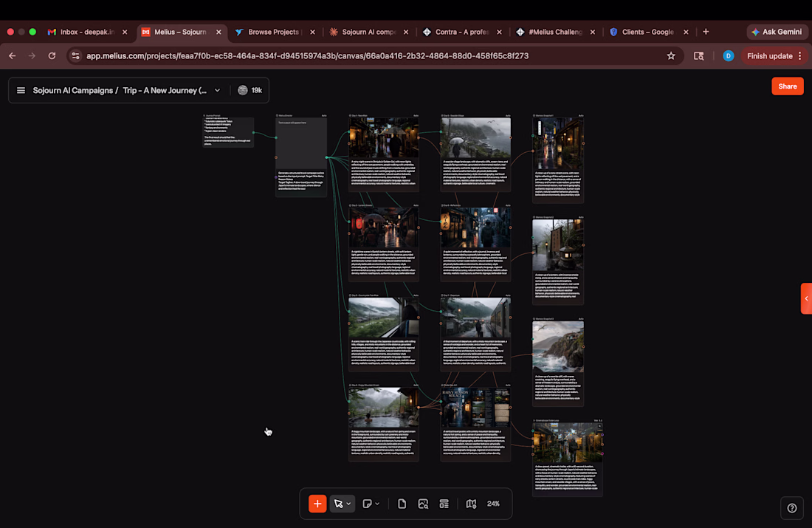The image size is (812, 528).
Task: Select the pointer cursor tool
Action: [338, 504]
